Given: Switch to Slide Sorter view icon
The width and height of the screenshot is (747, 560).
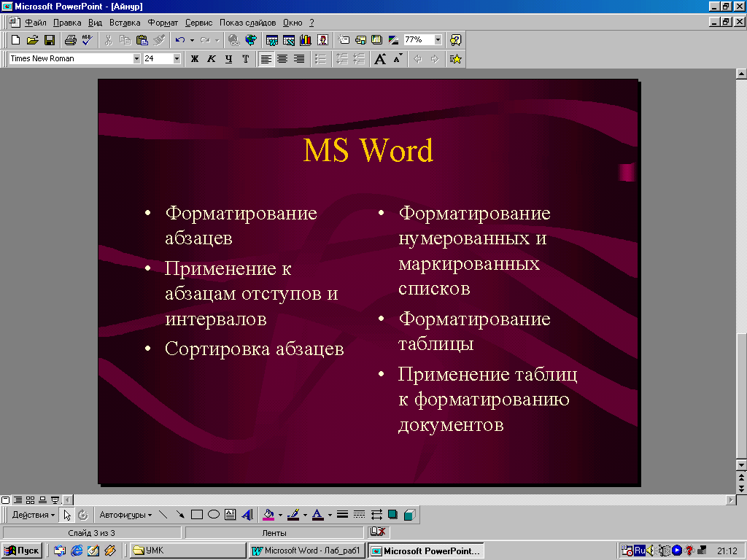Looking at the screenshot, I should tap(30, 500).
